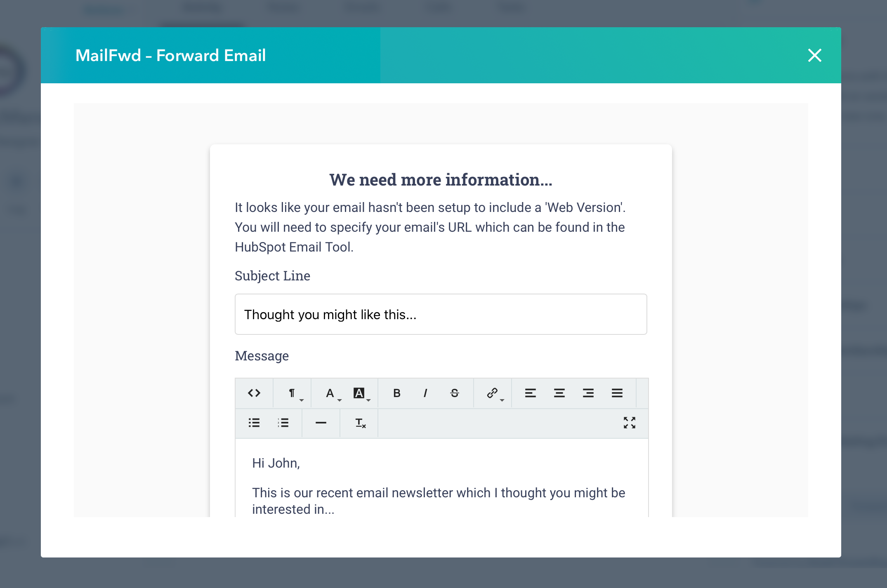Screen dimensions: 887x588
Task: Justify the text
Action: pyautogui.click(x=617, y=393)
